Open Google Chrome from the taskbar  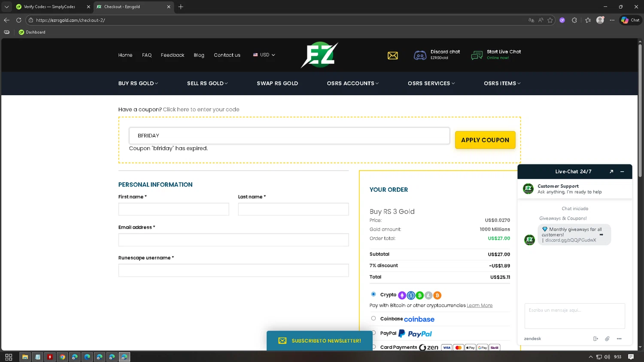click(x=63, y=357)
